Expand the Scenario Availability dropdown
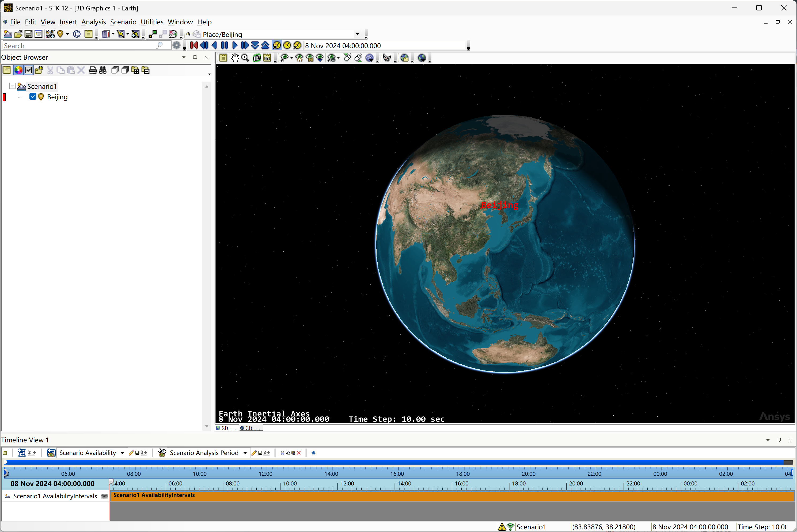 tap(122, 453)
